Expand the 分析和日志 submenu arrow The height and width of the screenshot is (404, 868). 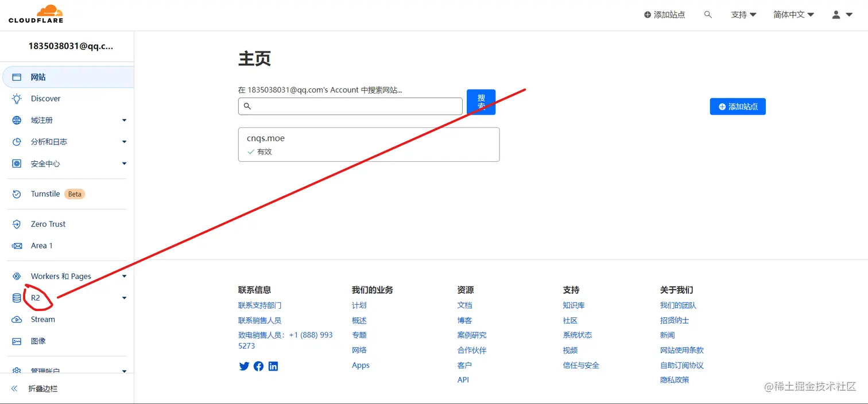(124, 142)
